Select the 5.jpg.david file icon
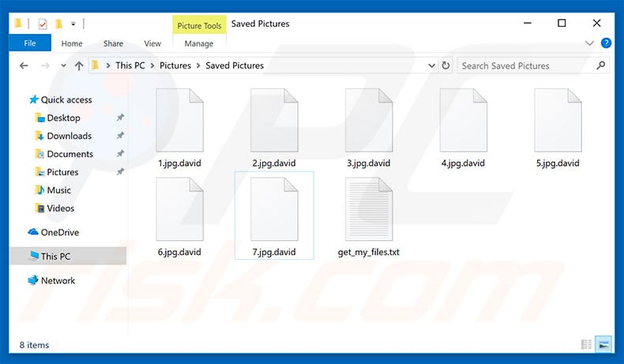Screen dimensions: 624x364 click(x=558, y=120)
